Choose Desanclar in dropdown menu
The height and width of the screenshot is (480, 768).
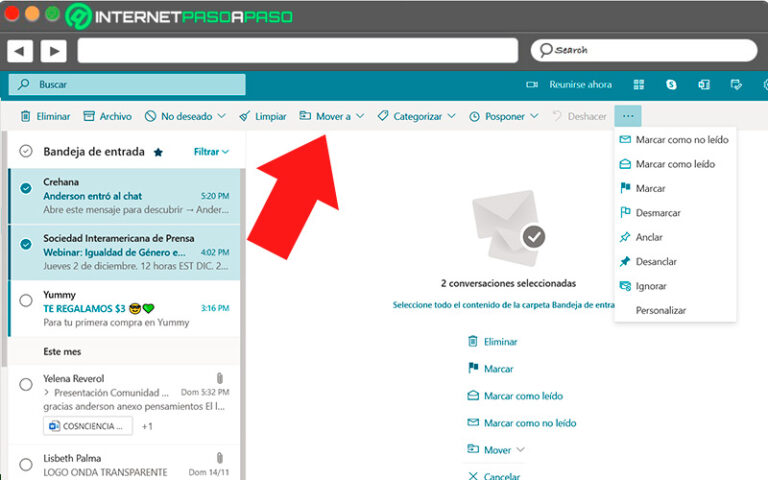tap(675, 262)
